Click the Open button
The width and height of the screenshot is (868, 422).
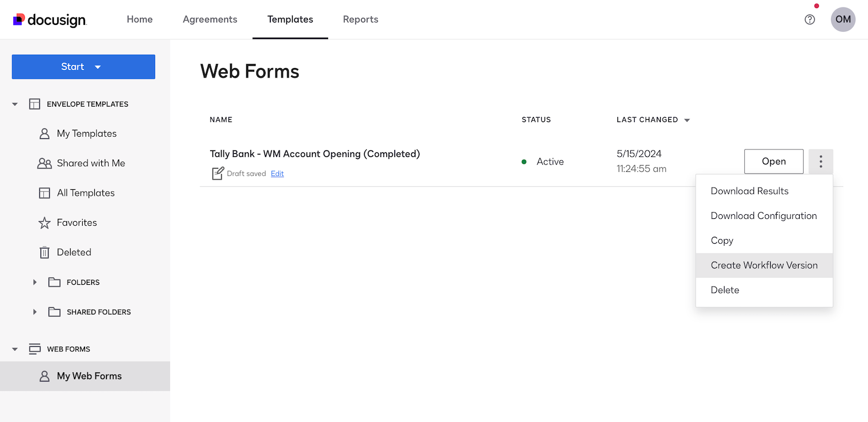(774, 162)
